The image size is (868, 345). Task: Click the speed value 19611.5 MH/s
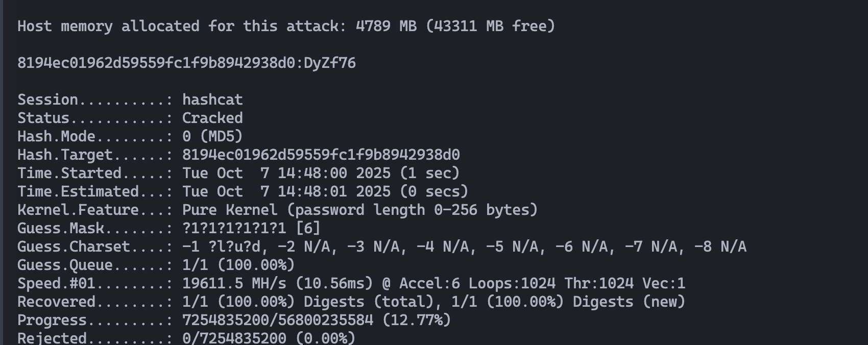tap(234, 283)
